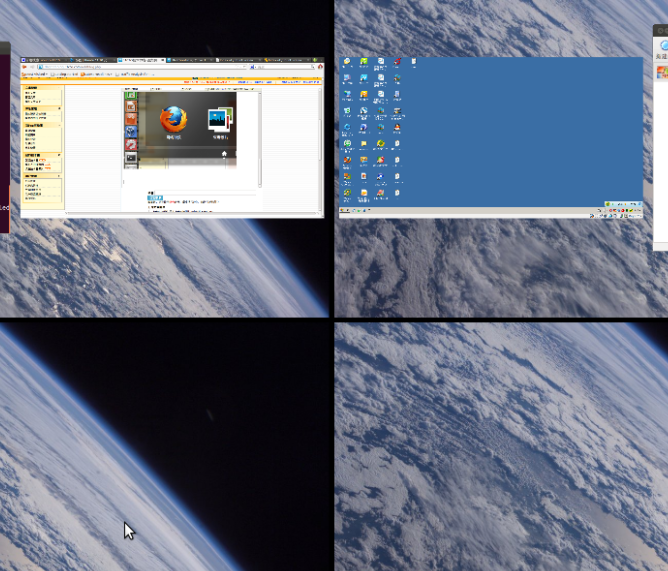
Task: Switch to the active white browser tab
Action: click(141, 60)
